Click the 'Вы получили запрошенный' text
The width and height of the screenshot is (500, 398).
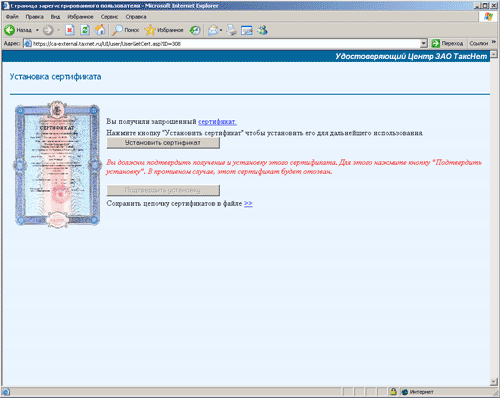(151, 122)
